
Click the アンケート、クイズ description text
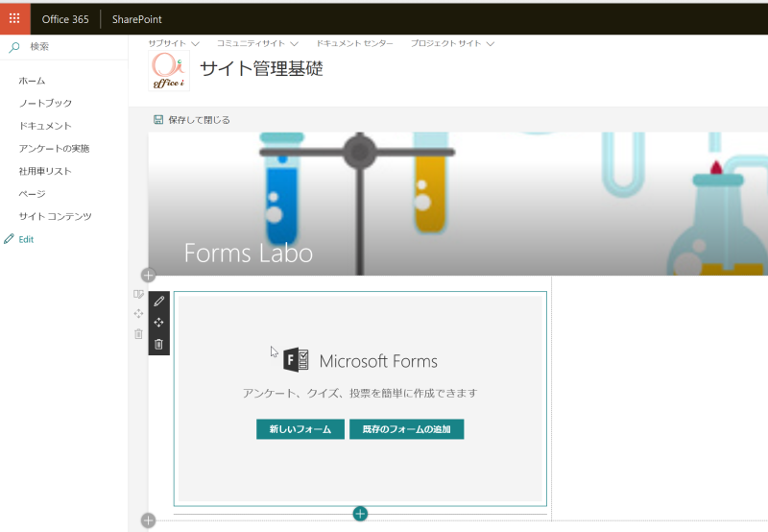pyautogui.click(x=360, y=393)
